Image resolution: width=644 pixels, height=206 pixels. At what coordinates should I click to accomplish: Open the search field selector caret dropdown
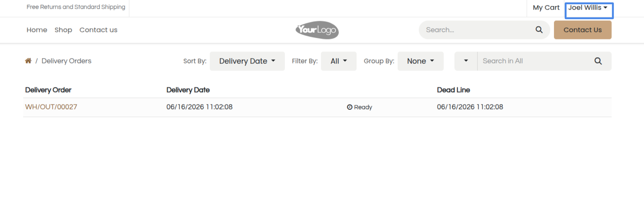point(466,61)
